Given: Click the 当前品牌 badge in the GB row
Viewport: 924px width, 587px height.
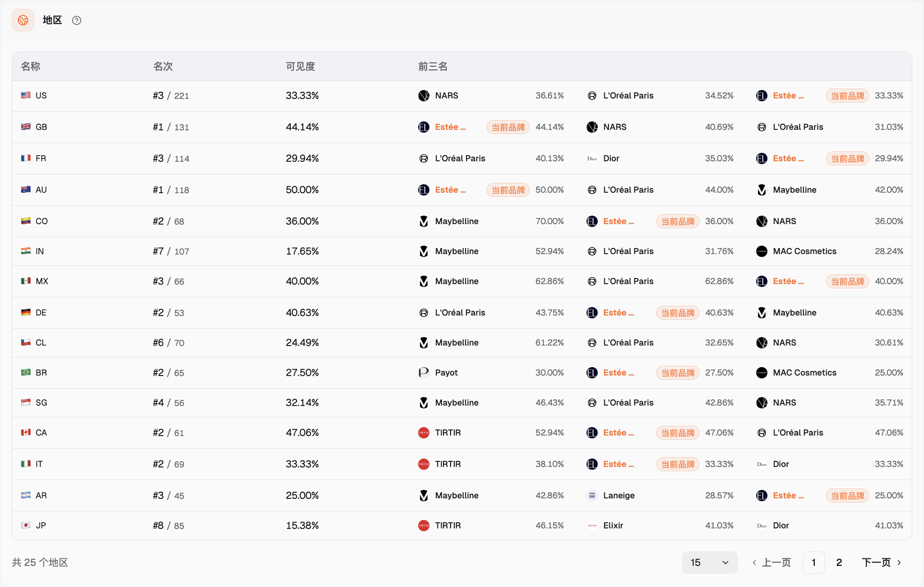Looking at the screenshot, I should 508,127.
